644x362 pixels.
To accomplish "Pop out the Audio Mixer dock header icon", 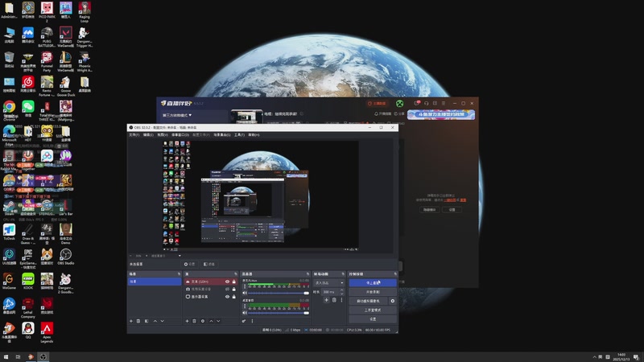I will [308, 274].
